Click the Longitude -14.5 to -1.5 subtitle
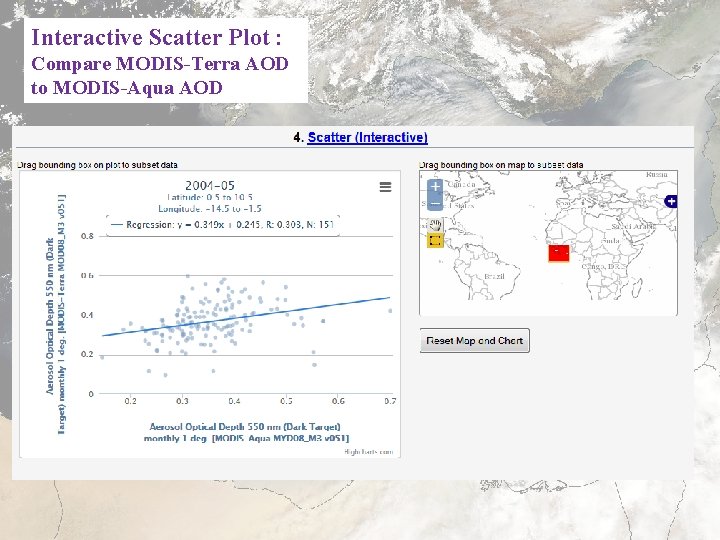Image resolution: width=720 pixels, height=540 pixels. click(x=210, y=209)
